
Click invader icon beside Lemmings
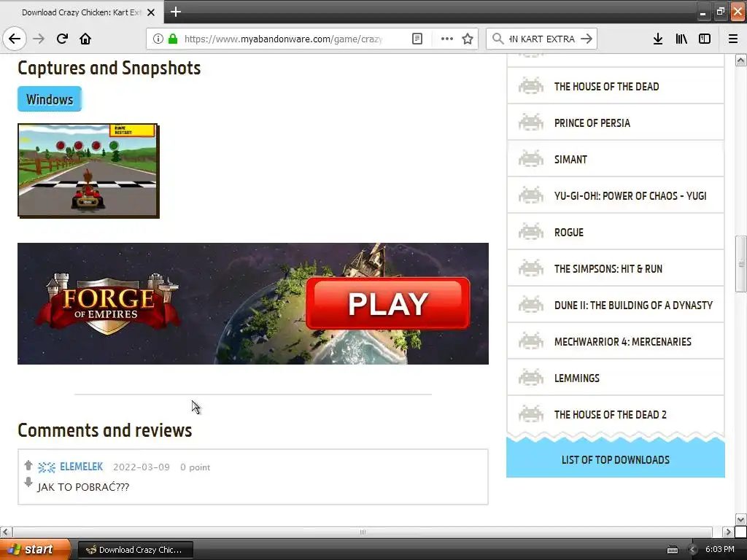[531, 378]
